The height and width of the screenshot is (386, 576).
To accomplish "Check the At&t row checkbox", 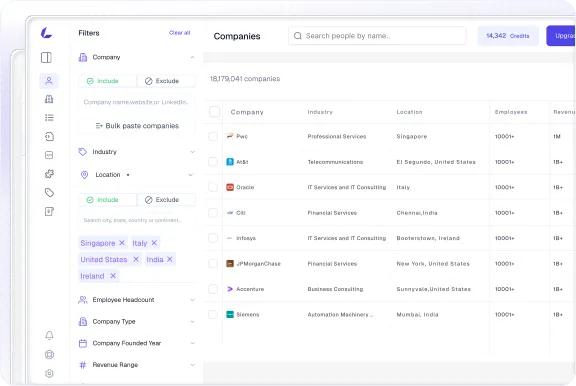I will point(213,162).
